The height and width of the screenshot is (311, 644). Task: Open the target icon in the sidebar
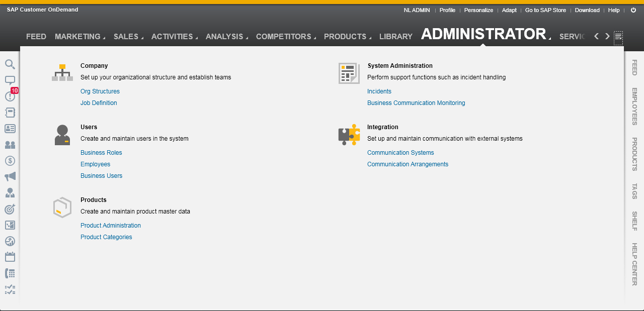tap(10, 209)
